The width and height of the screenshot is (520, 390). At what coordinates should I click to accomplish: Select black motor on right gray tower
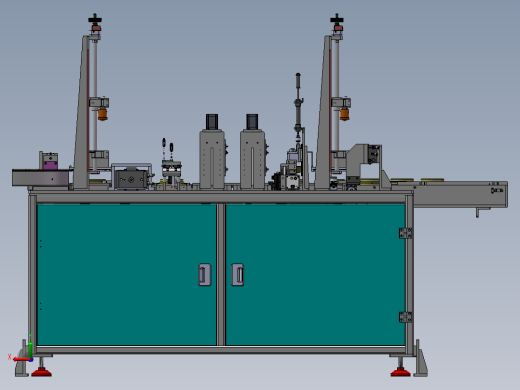tap(252, 122)
